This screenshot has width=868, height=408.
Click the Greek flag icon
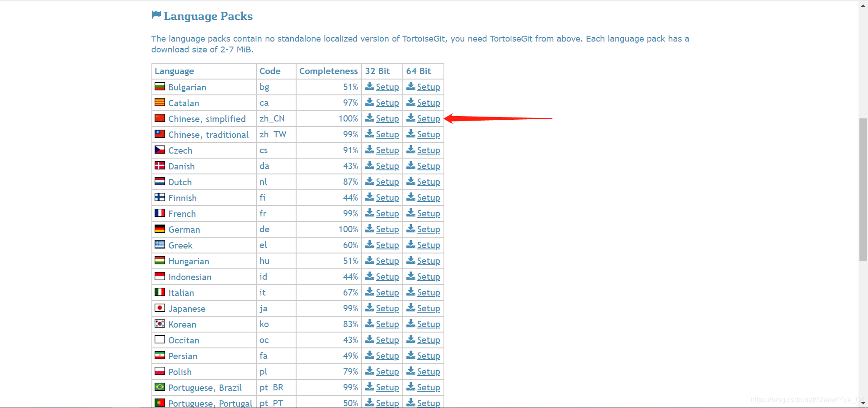tap(160, 244)
